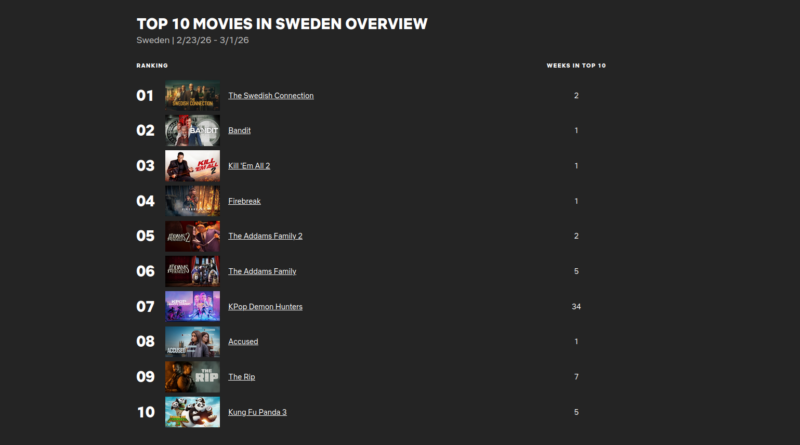800x445 pixels.
Task: Click the Accused poster thumbnail
Action: tap(192, 341)
